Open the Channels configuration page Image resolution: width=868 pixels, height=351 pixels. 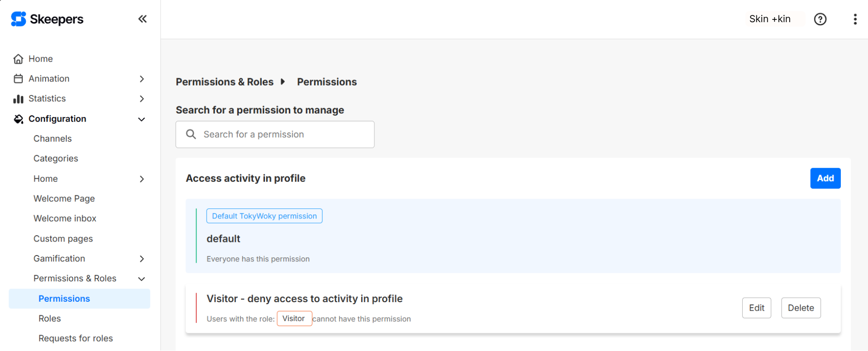point(52,138)
